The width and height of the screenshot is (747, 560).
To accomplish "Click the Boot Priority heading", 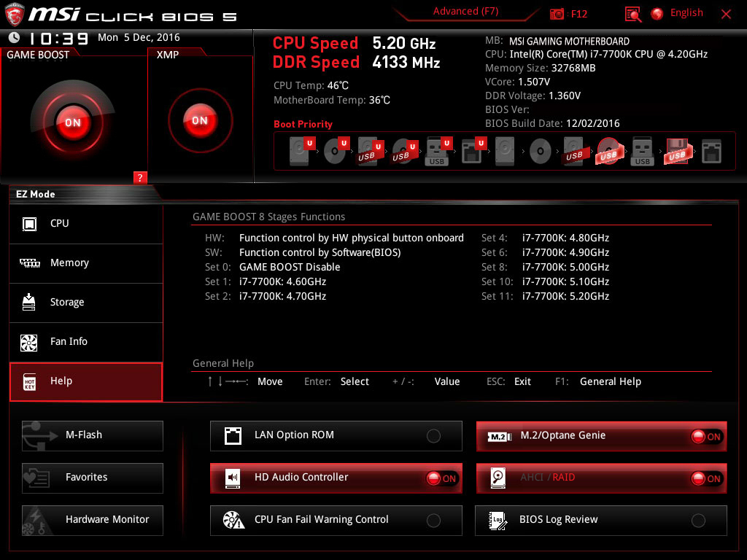I will (x=303, y=124).
